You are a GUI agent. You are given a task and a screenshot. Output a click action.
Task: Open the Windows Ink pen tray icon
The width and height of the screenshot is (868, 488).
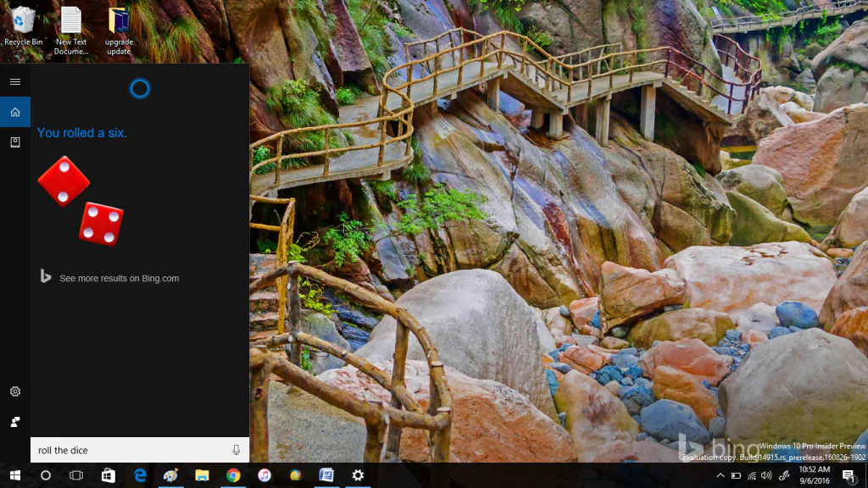784,475
